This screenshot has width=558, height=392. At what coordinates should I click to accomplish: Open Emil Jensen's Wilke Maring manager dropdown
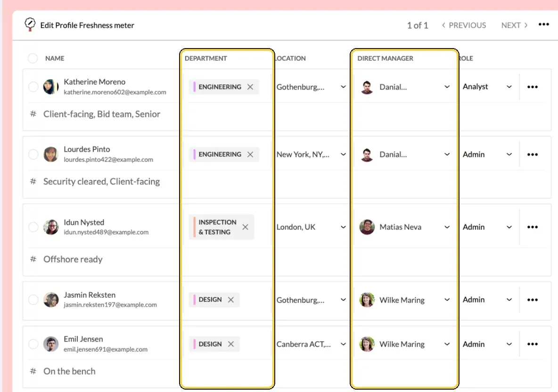pos(447,344)
